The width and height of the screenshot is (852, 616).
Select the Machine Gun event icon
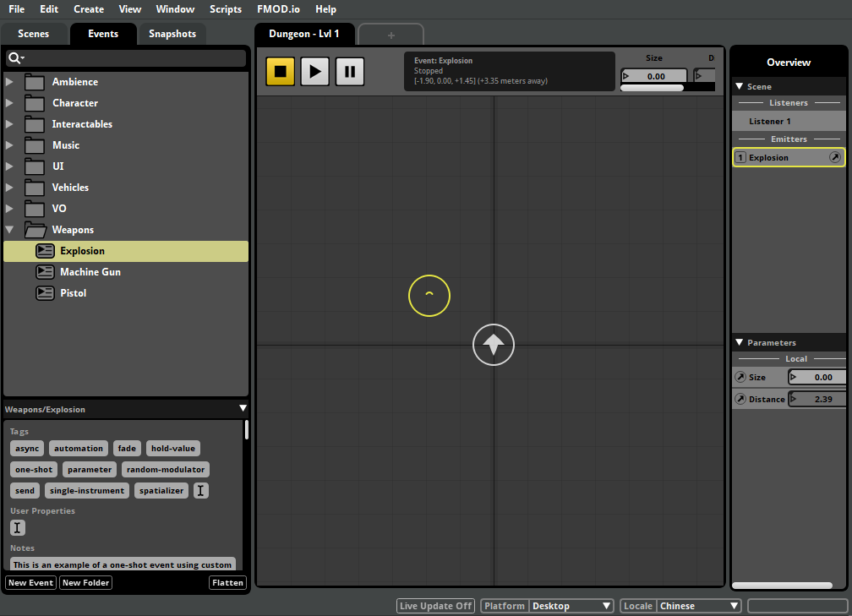[45, 272]
